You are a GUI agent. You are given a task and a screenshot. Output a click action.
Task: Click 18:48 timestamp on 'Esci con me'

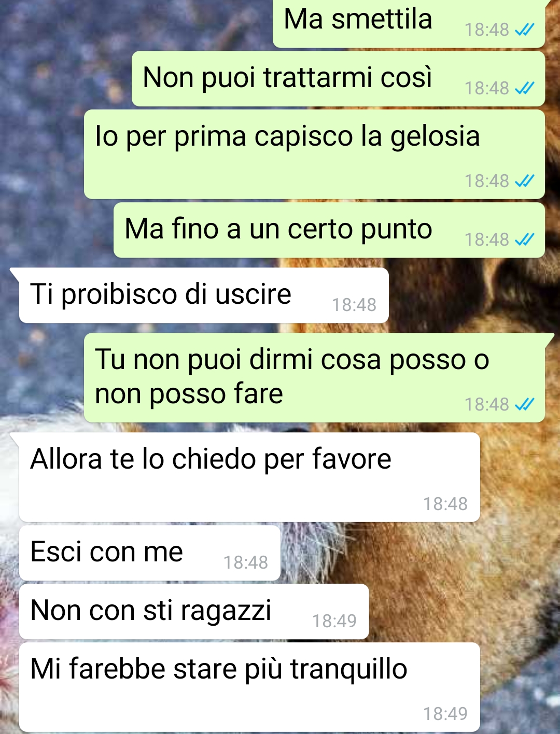pyautogui.click(x=246, y=563)
